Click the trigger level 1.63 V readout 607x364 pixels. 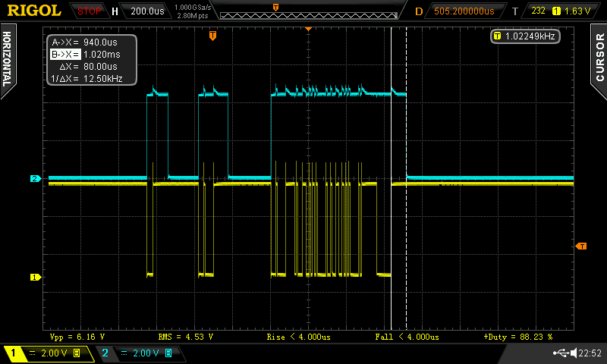(577, 11)
